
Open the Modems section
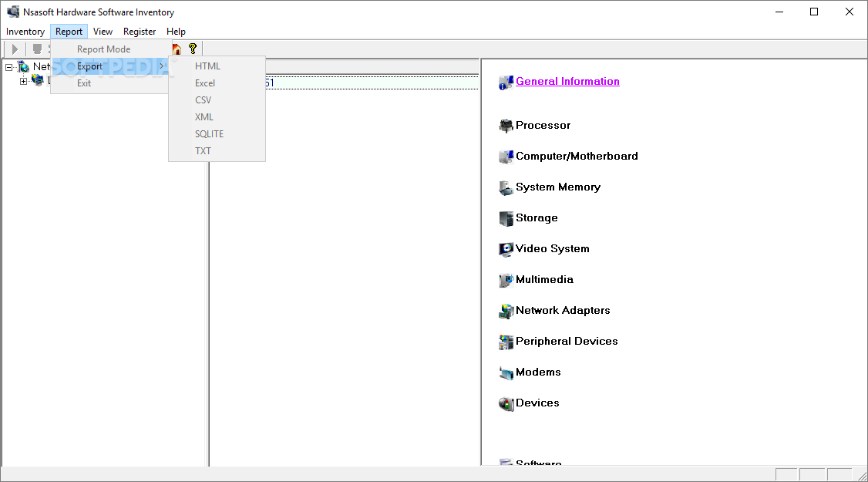tap(538, 372)
